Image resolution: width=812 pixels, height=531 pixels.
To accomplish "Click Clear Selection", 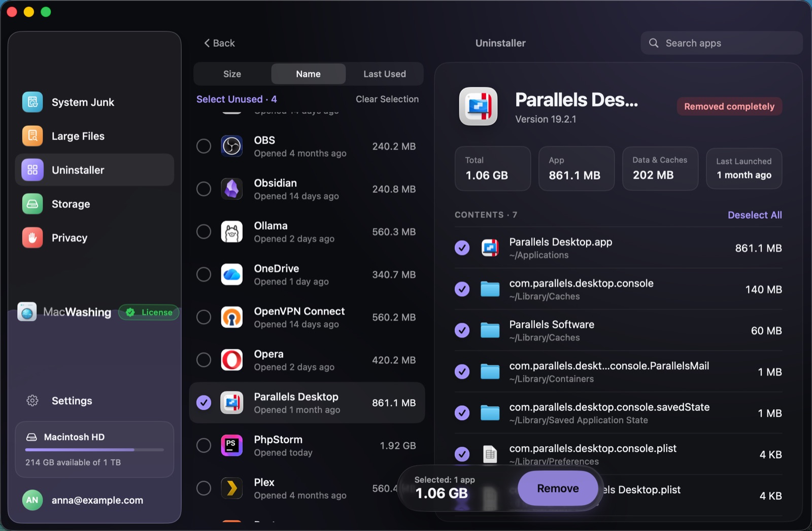I will [387, 99].
